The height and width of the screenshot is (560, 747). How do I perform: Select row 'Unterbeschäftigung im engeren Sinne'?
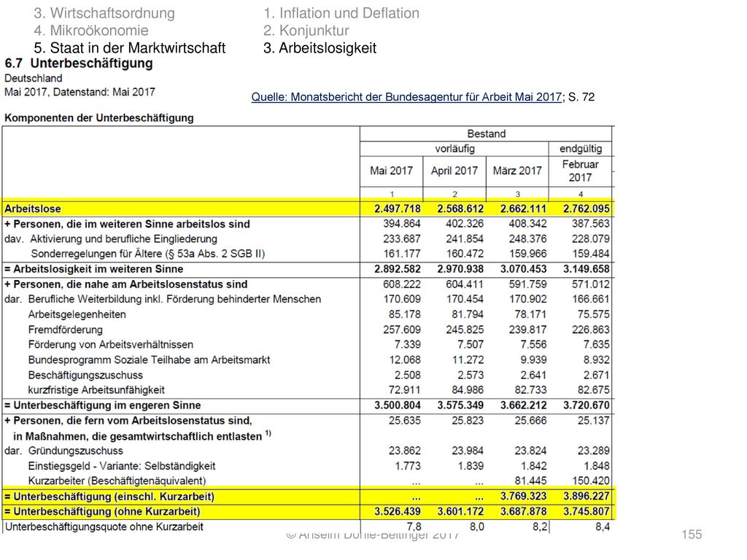[102, 405]
